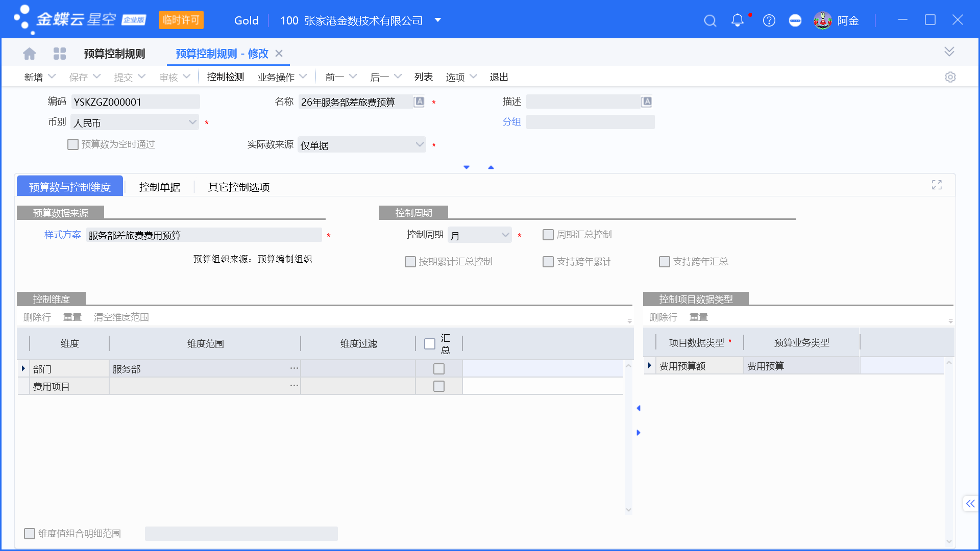Screen dimensions: 980x551
Task: Open the toolbar settings gear icon
Action: [950, 77]
